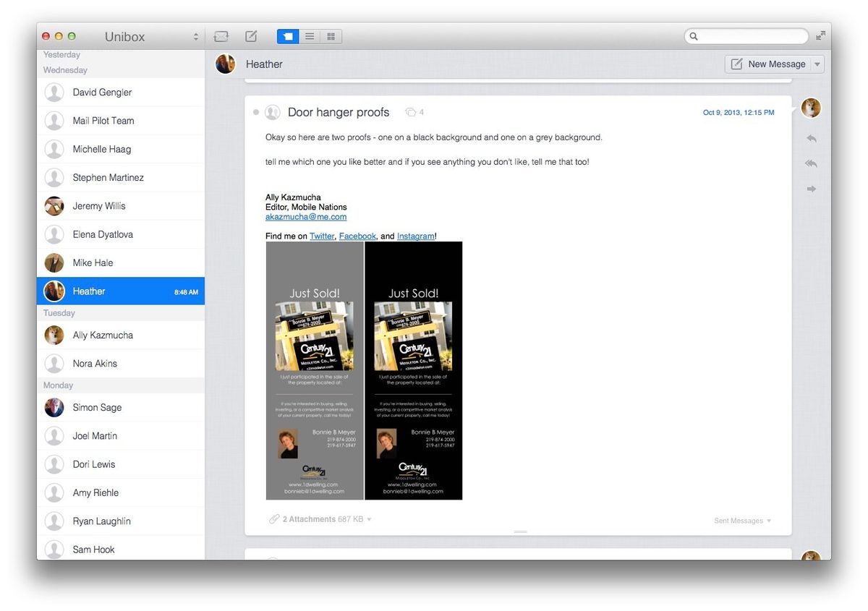Viewport: 868px width, 611px height.
Task: Click the conversation thread count icon showing 4
Action: point(411,112)
